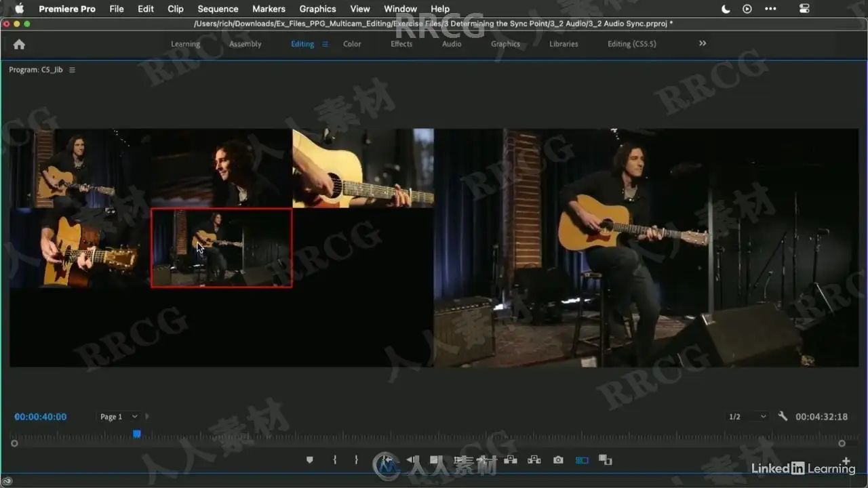Open the File menu
This screenshot has height=488, width=868.
[117, 9]
